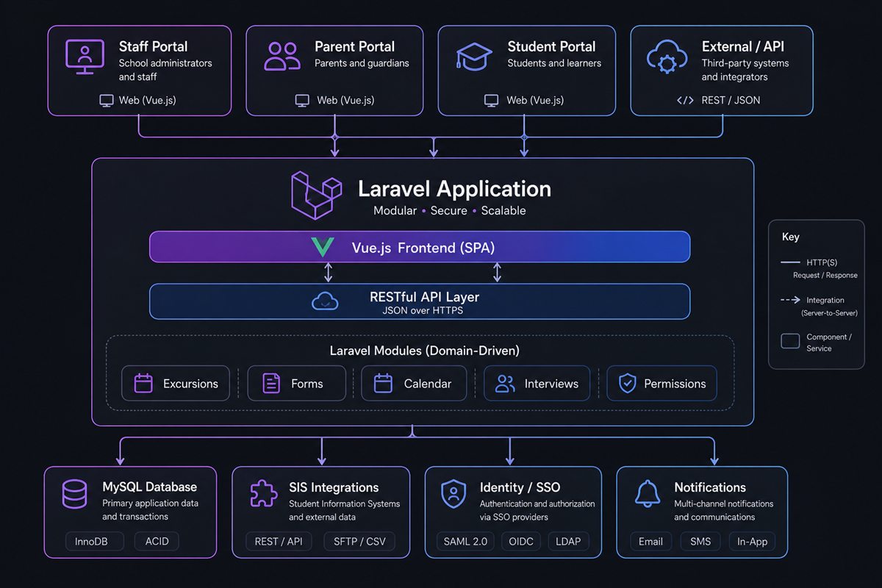Click the Multi-channel notifications and communications text
882x588 pixels.
click(724, 510)
